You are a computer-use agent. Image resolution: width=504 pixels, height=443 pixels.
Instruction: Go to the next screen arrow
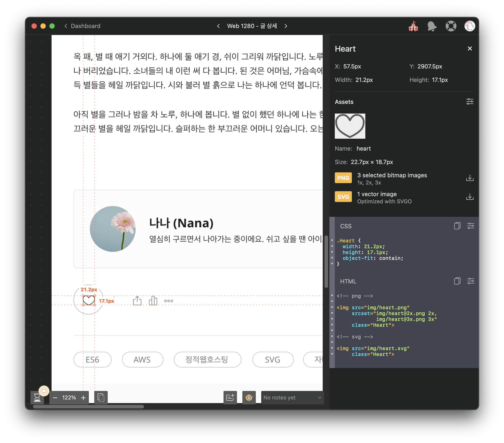pos(286,26)
